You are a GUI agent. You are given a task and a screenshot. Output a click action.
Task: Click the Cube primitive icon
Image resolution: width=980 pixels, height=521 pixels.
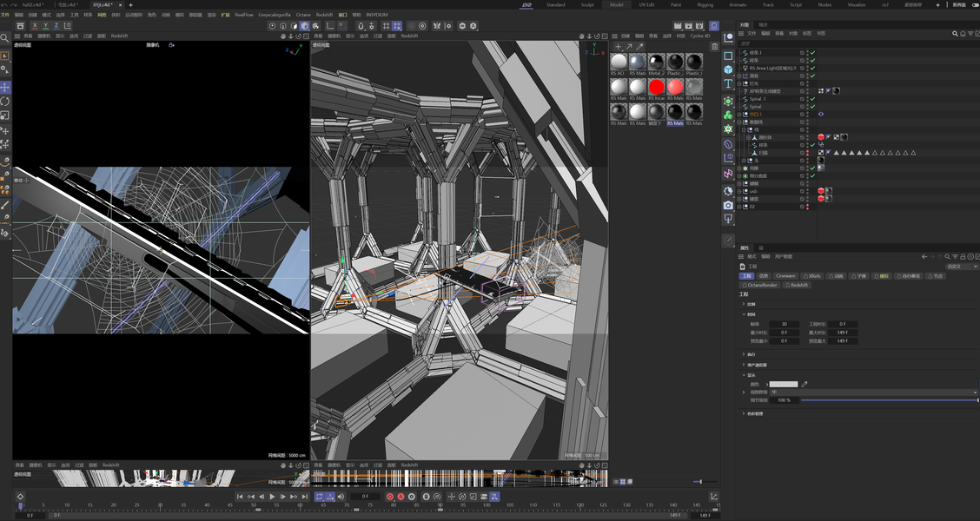pyautogui.click(x=728, y=69)
